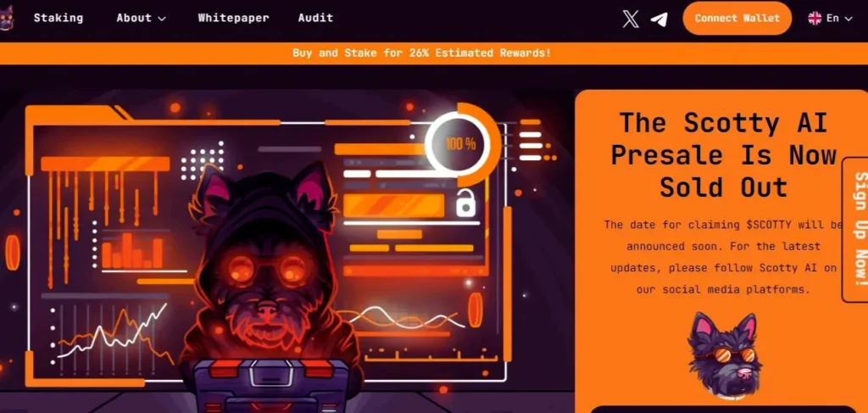This screenshot has width=868, height=413.
Task: Click the chevron beside En language
Action: point(848,19)
